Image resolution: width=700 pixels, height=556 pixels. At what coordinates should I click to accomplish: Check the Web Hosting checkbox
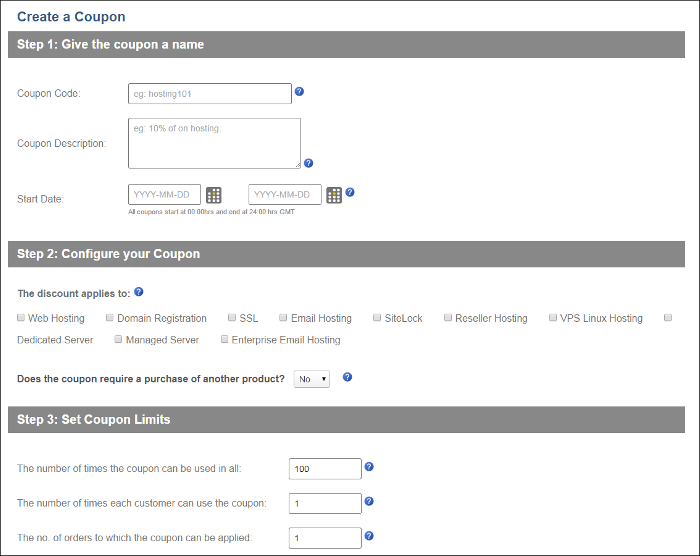click(21, 318)
